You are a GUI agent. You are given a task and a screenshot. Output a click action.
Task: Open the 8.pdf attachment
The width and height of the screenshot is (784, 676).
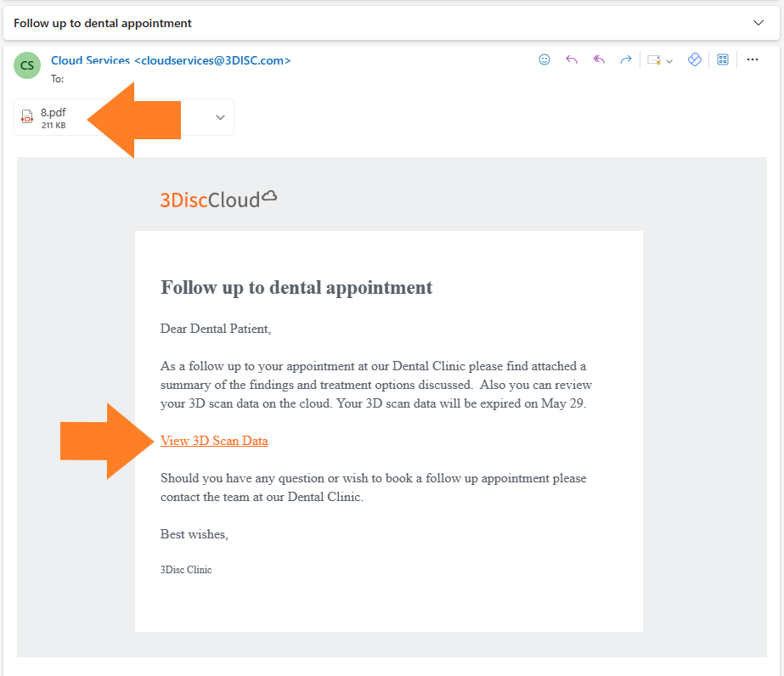(x=54, y=117)
